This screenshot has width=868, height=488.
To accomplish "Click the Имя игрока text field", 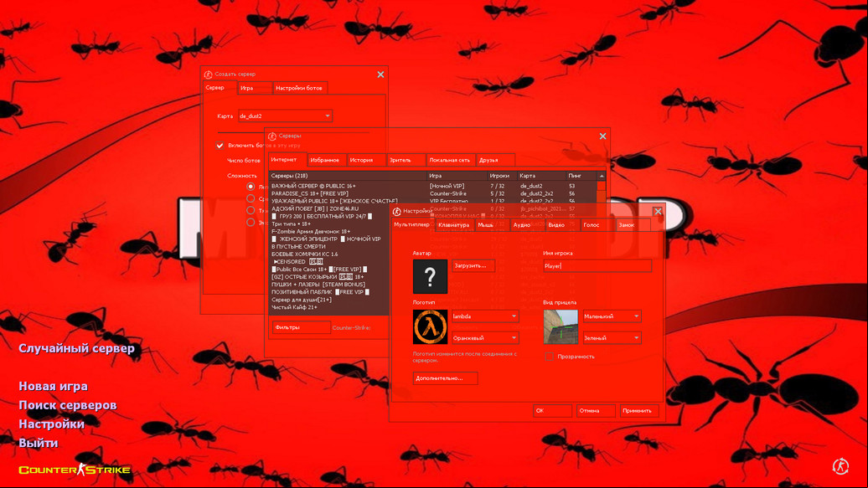I will (x=597, y=265).
